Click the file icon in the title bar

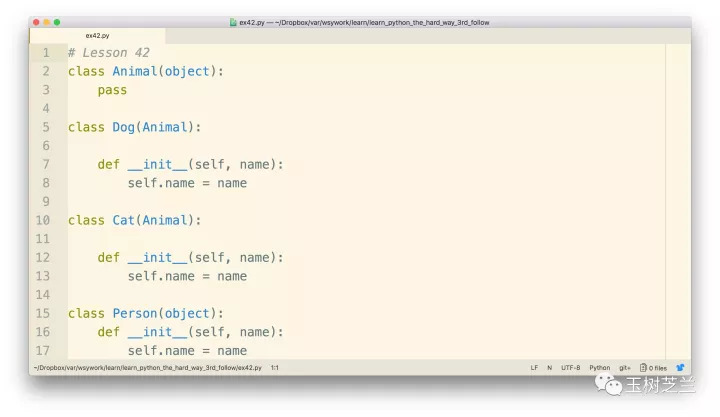233,22
